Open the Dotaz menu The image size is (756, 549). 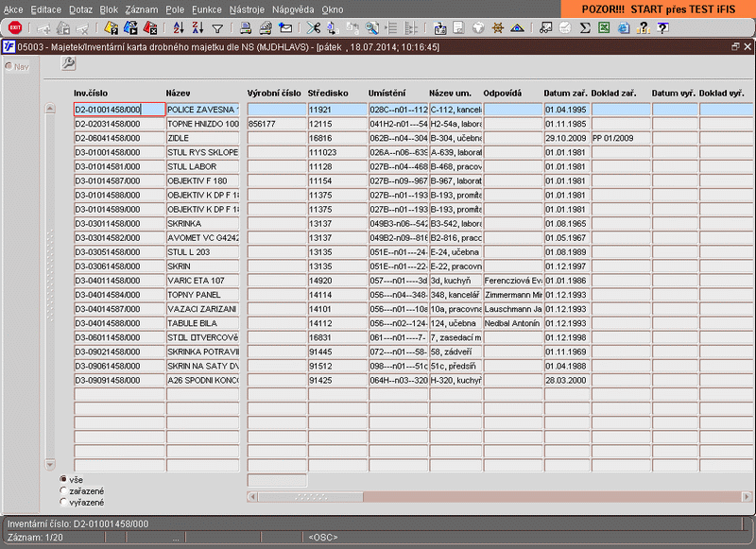coord(80,9)
